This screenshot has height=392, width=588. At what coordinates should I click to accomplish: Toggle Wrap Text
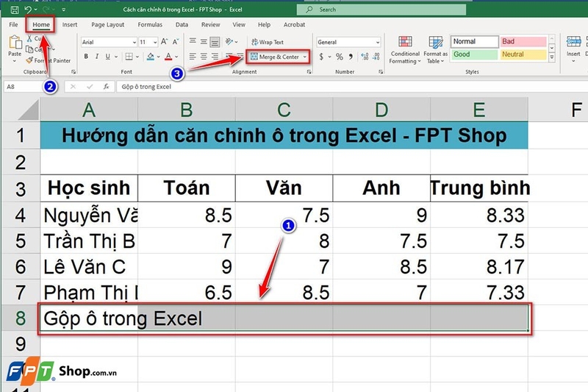tap(268, 42)
